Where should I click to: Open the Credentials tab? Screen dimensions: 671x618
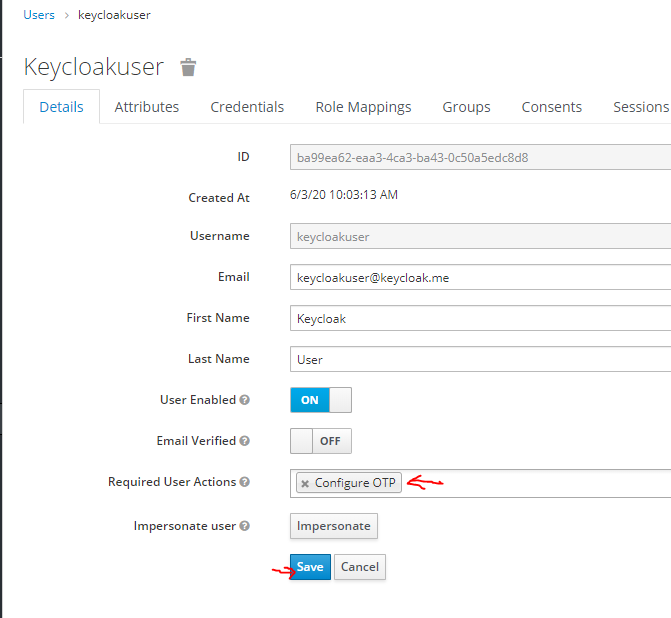(x=247, y=107)
